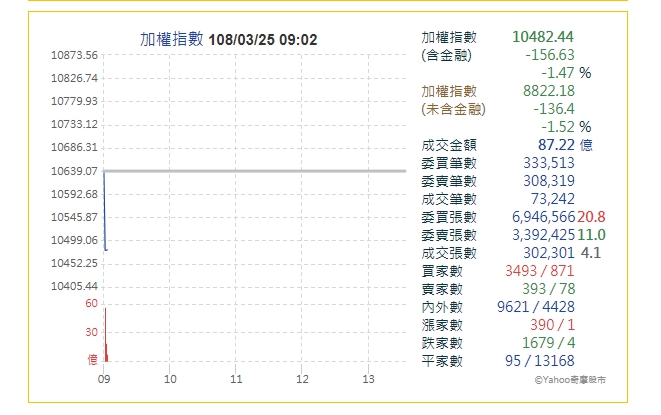
Task: Select the 13 o'clock x-axis marker
Action: (x=368, y=379)
